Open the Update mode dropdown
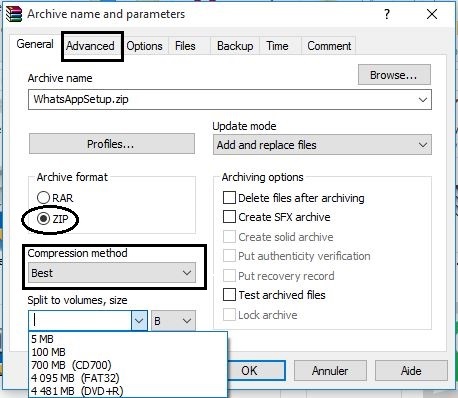Image resolution: width=458 pixels, height=398 pixels. click(x=322, y=145)
